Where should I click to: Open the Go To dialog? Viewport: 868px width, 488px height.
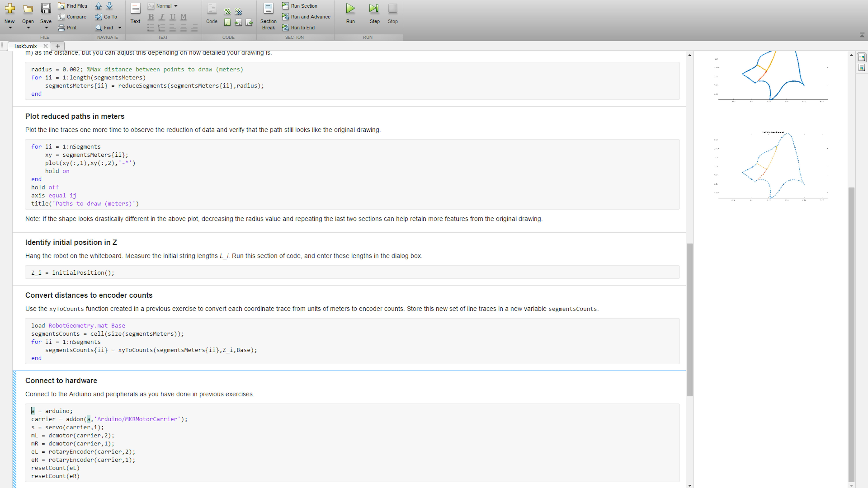[x=106, y=16]
